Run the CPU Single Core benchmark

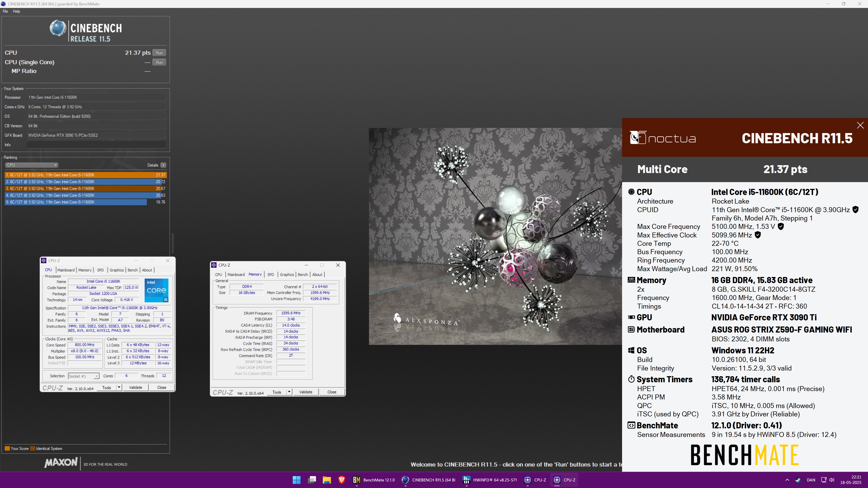point(159,62)
